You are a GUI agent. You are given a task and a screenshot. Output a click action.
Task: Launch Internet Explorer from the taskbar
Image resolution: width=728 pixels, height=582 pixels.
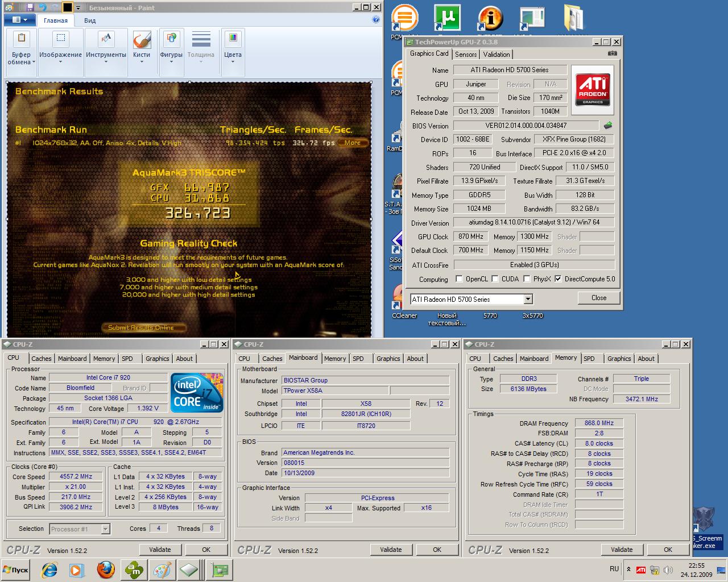(50, 570)
